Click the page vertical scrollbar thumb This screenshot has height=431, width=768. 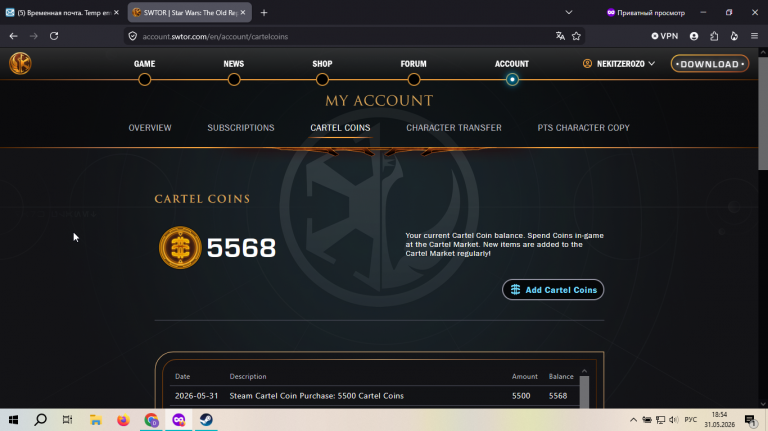click(x=763, y=113)
